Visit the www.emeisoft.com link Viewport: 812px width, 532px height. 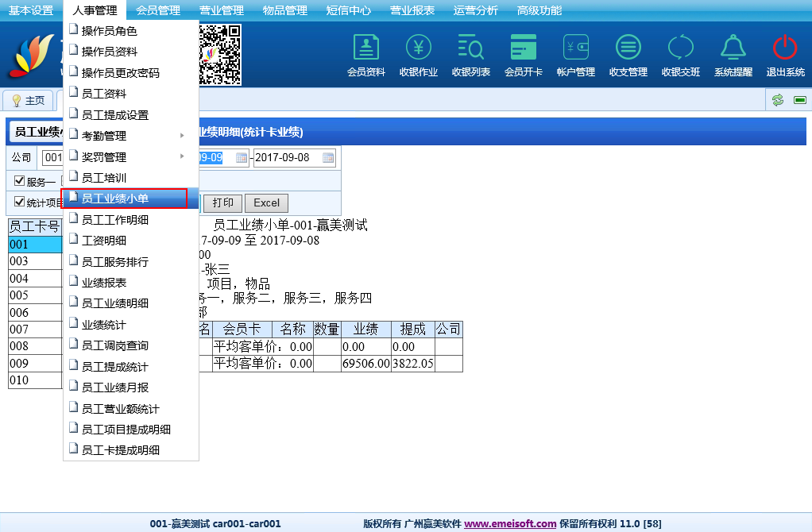coord(510,524)
